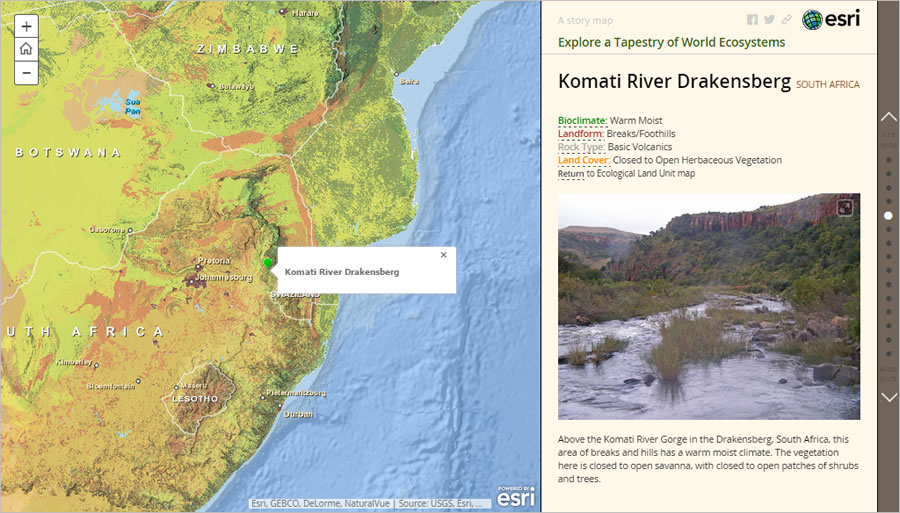This screenshot has width=900, height=513.
Task: Return to Ecological Land Unit map
Action: point(571,174)
